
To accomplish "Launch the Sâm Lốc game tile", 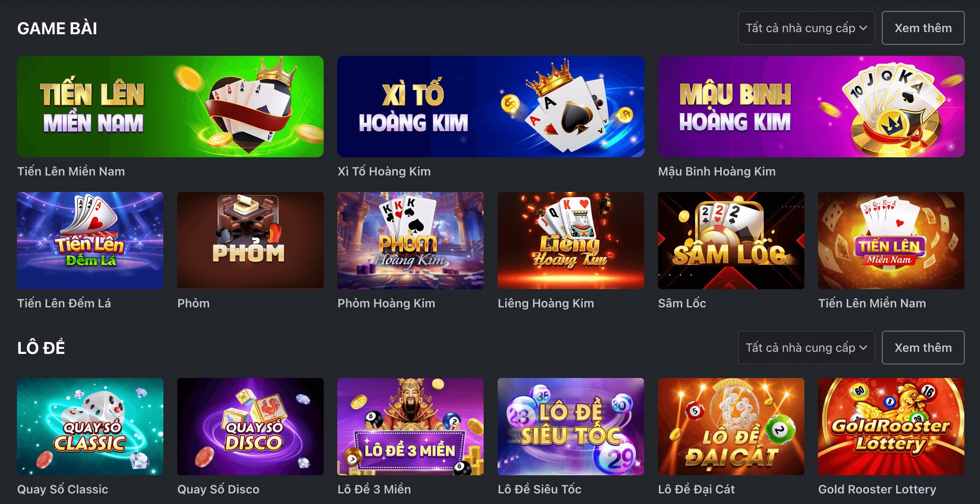I will coord(731,241).
